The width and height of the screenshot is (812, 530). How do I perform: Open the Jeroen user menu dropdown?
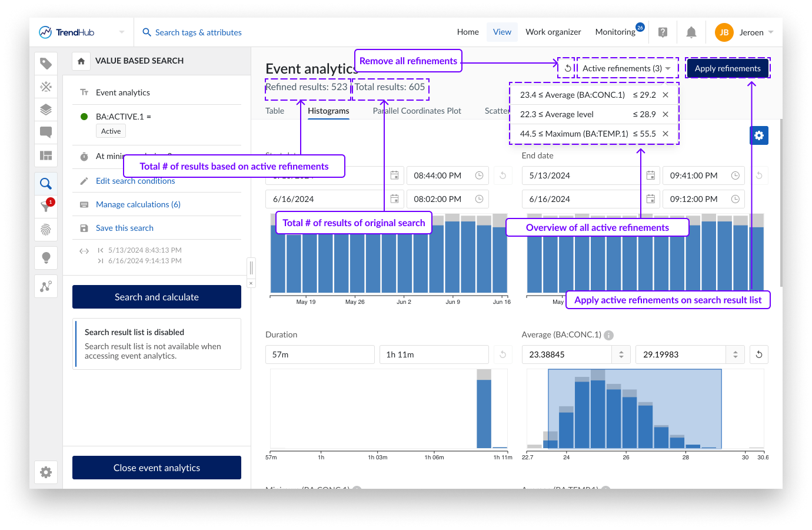[x=771, y=32]
